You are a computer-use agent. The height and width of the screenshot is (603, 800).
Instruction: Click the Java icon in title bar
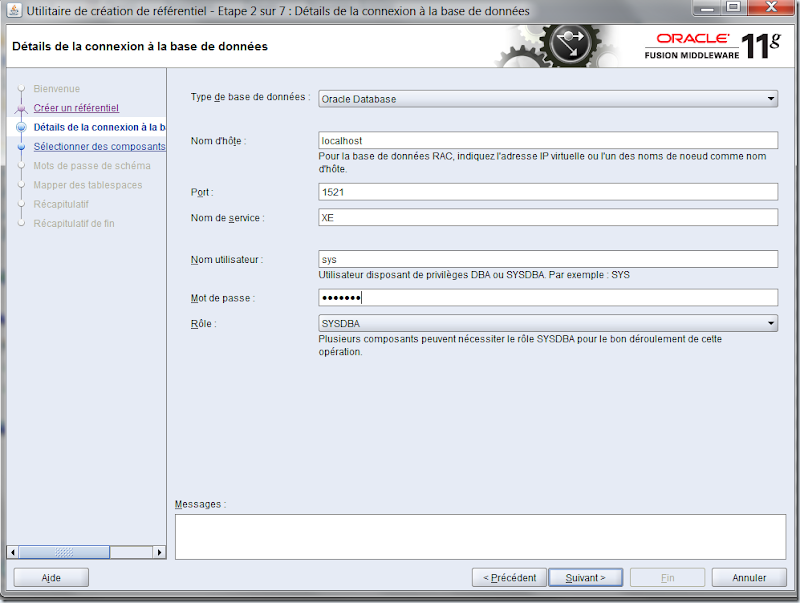click(x=14, y=10)
